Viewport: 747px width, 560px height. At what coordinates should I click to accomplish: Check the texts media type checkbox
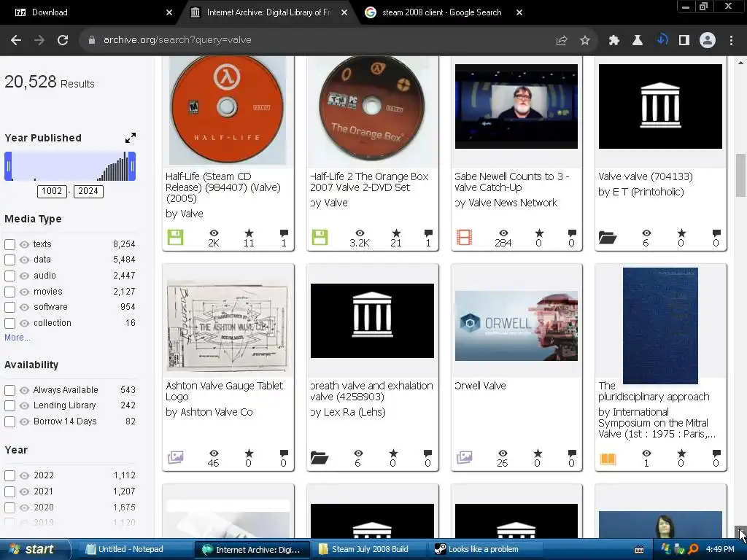9,244
